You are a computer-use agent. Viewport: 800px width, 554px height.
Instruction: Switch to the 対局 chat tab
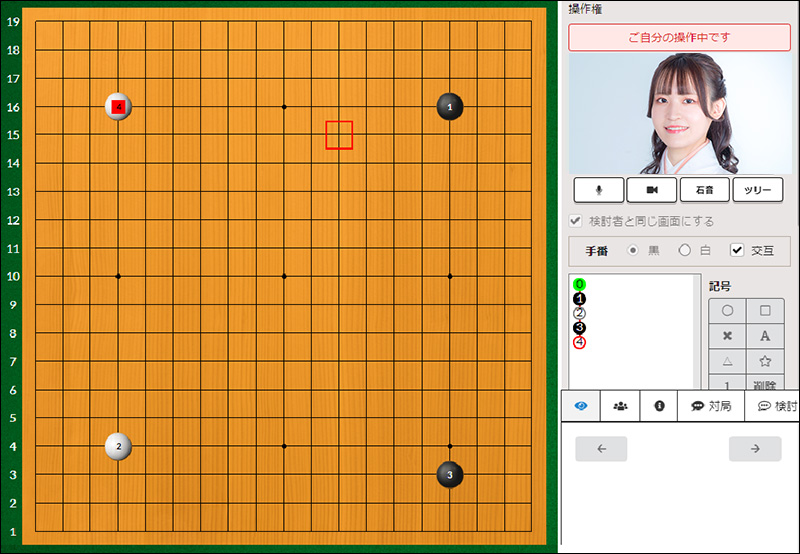[x=711, y=406]
